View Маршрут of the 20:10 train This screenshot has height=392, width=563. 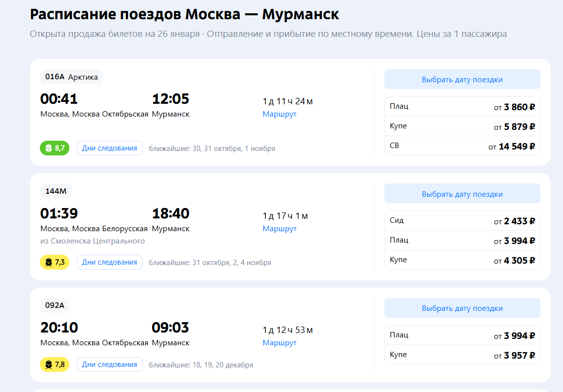click(280, 343)
